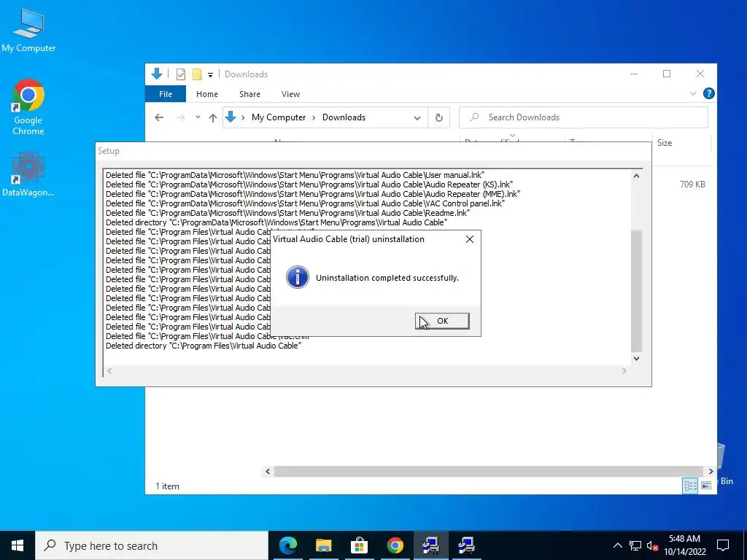Open the DataWagon desktop shortcut

pos(28,174)
